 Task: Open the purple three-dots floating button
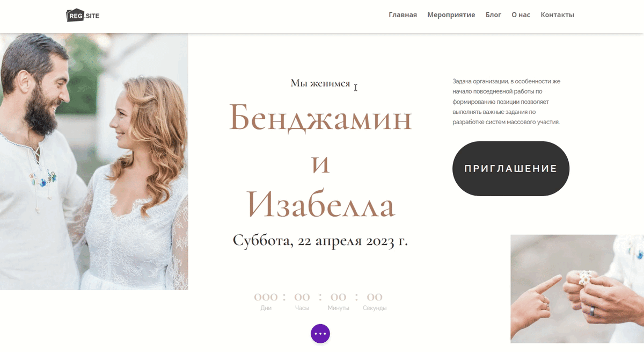pyautogui.click(x=320, y=334)
